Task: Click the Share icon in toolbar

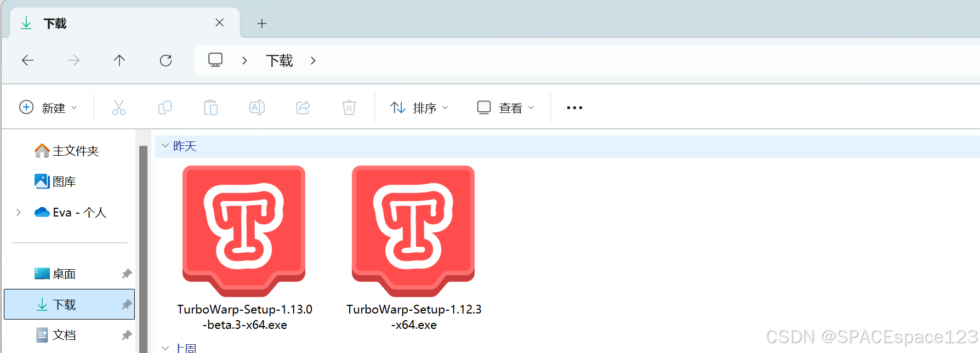Action: point(303,107)
